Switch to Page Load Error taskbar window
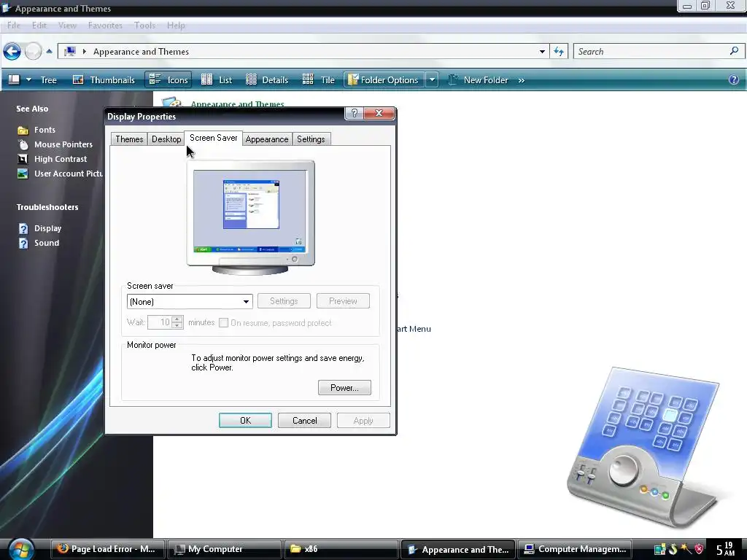 pos(108,549)
